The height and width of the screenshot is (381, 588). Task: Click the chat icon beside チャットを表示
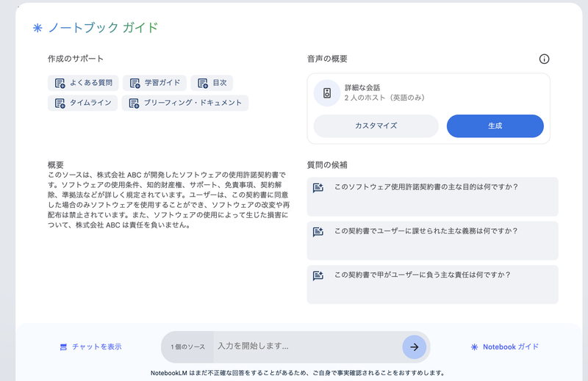(64, 346)
